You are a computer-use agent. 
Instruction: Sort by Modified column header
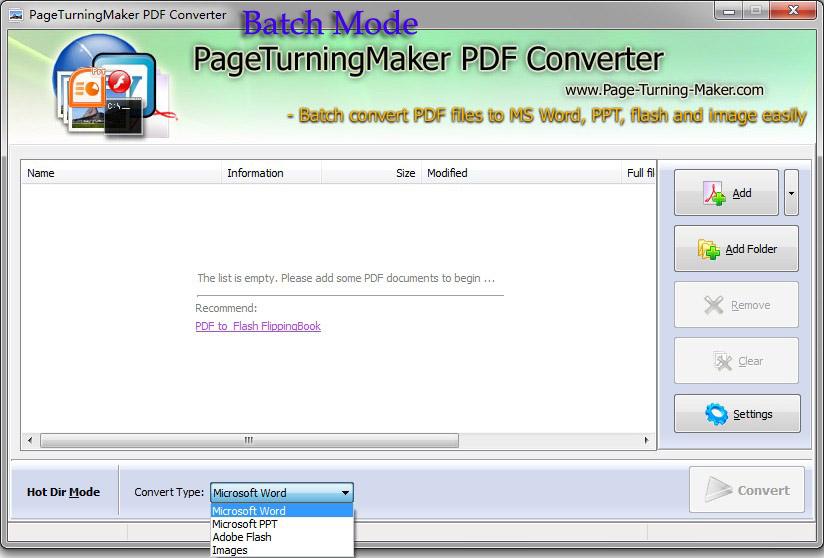pyautogui.click(x=521, y=173)
